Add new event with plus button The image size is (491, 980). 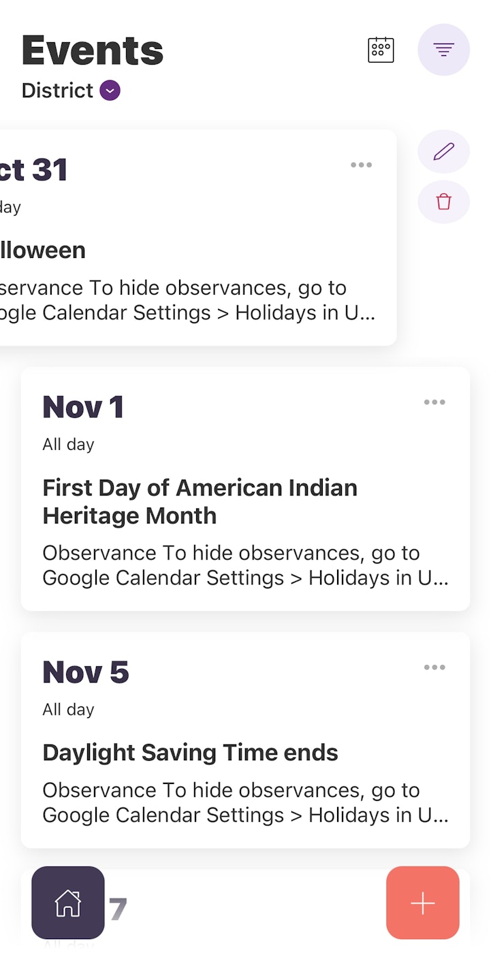(x=422, y=902)
